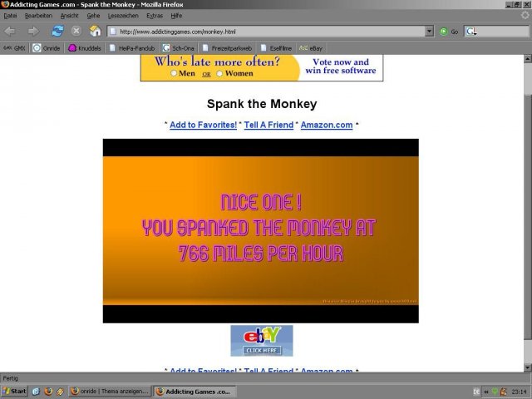This screenshot has width=532, height=399.
Task: Select the Men radio option
Action: click(x=174, y=73)
